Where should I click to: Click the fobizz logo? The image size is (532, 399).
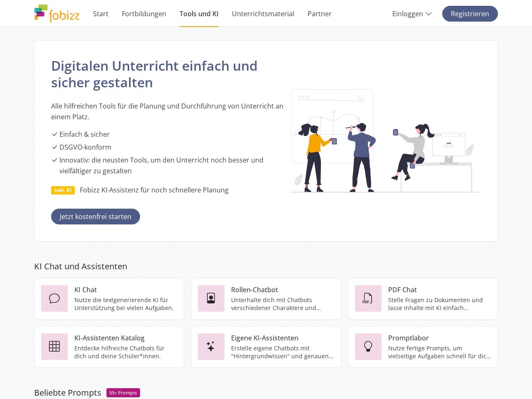pos(57,14)
